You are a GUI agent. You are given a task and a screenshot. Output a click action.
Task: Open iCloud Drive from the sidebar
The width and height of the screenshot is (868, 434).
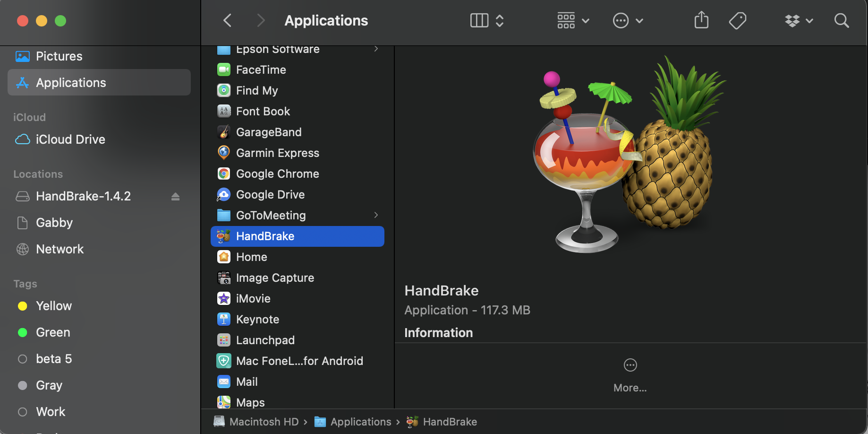pos(70,139)
